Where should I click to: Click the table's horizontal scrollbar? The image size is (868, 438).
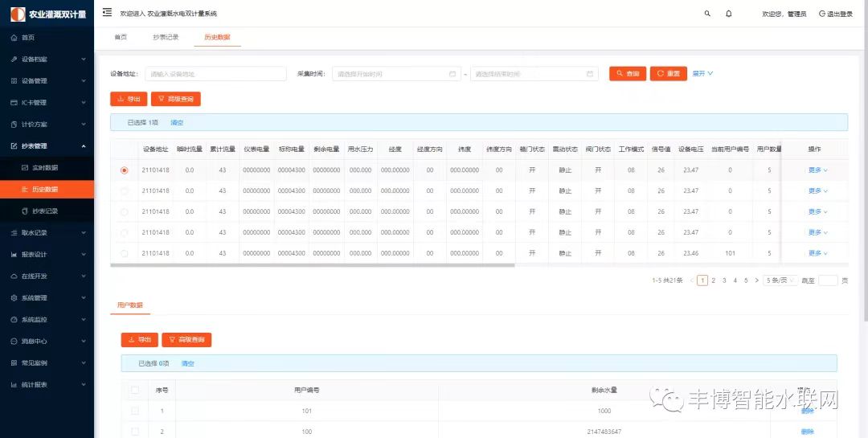coord(321,264)
